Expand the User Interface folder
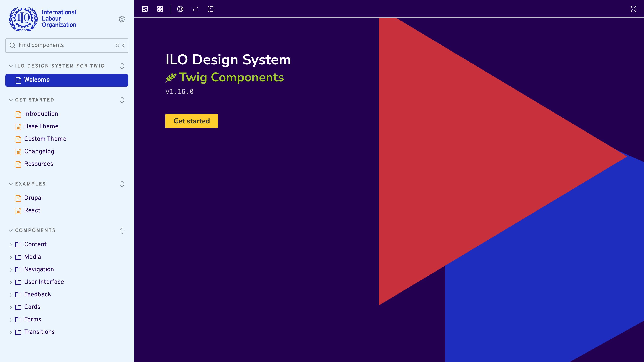644x362 pixels. [x=67, y=282]
